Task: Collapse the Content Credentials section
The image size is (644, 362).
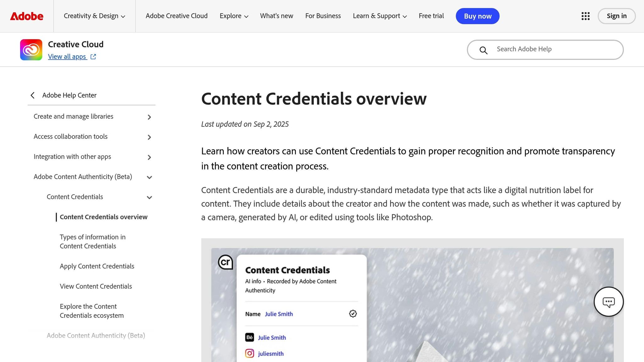Action: pos(149,197)
